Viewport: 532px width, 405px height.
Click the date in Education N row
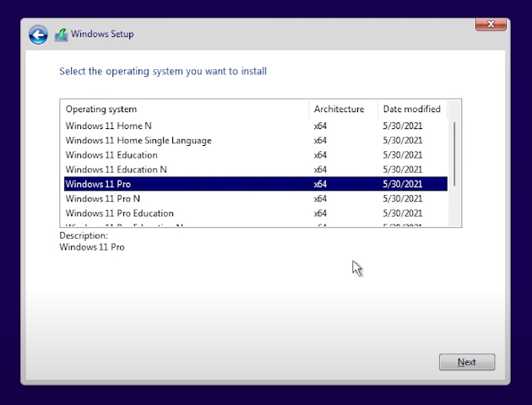403,170
